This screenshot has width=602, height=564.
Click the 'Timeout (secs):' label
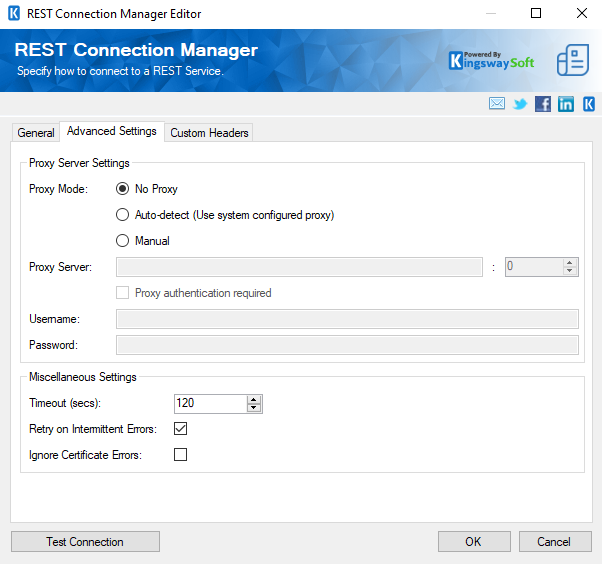coord(65,403)
